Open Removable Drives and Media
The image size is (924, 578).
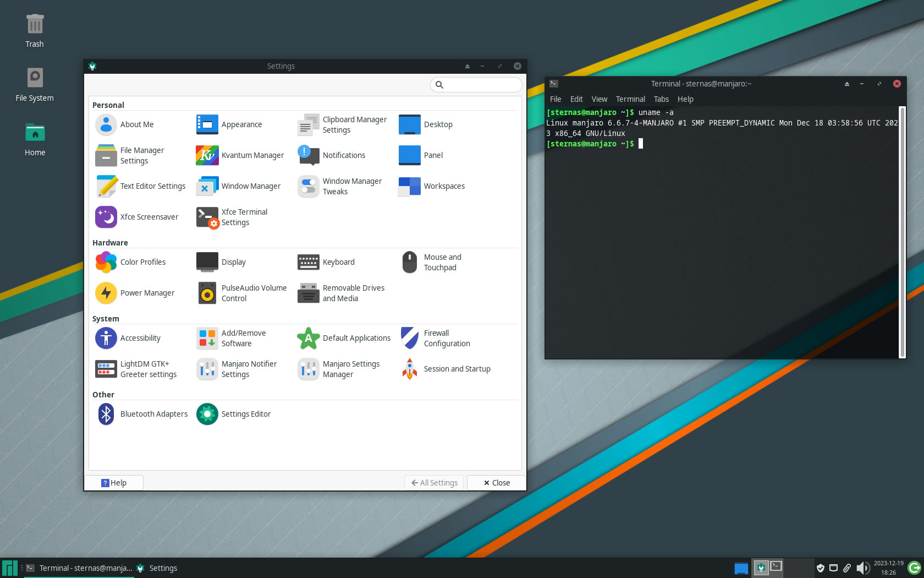[342, 293]
